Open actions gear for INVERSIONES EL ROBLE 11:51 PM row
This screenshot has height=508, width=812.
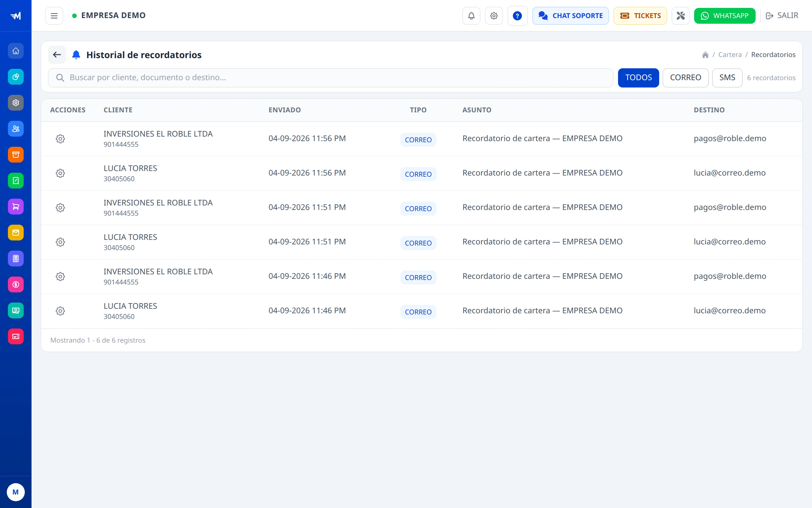point(60,208)
